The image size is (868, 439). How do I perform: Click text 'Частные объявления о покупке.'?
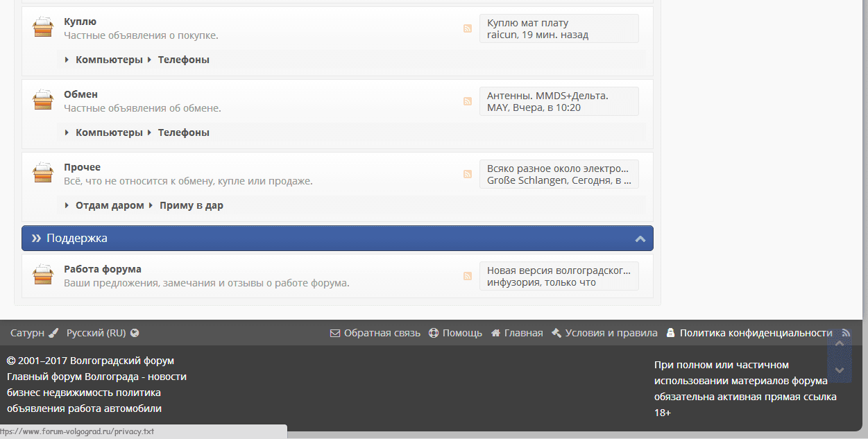141,35
